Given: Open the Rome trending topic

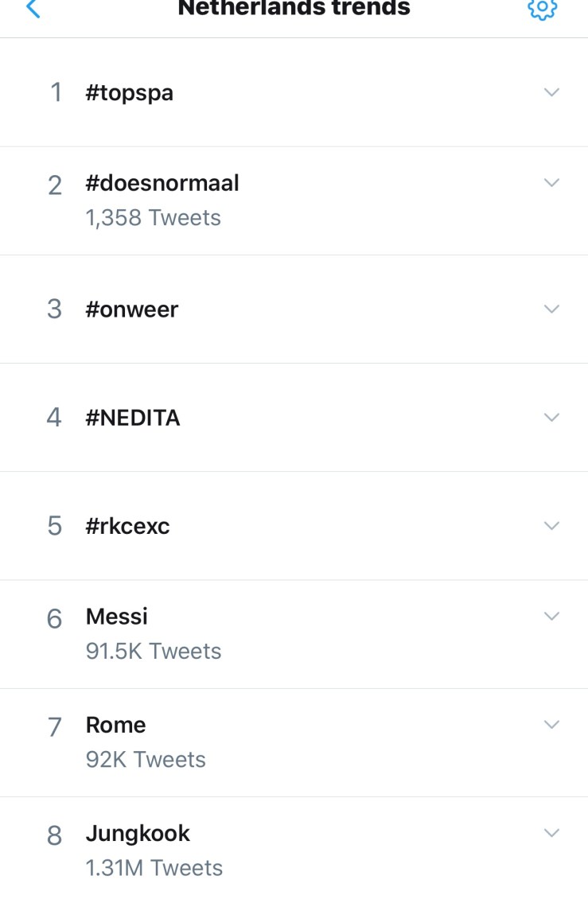Looking at the screenshot, I should [x=116, y=726].
